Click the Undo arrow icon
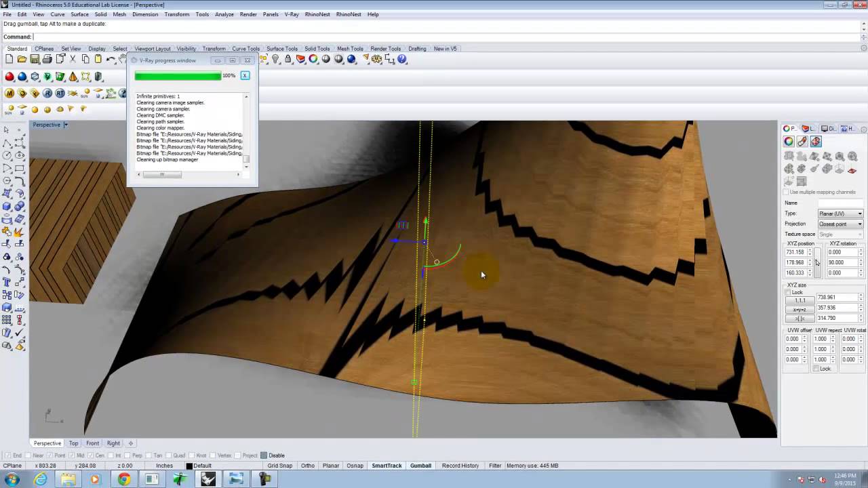Image resolution: width=868 pixels, height=488 pixels. coord(111,60)
